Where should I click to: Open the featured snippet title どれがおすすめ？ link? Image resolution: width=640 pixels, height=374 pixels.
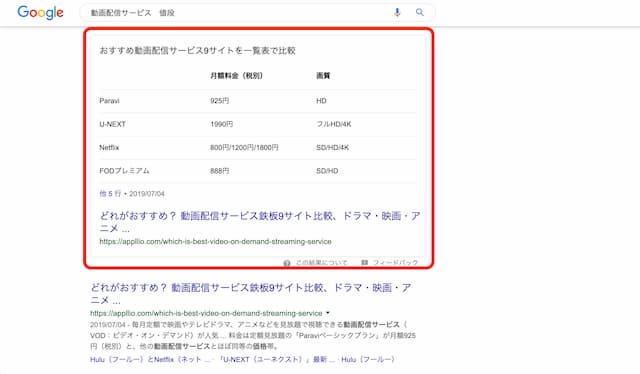260,222
